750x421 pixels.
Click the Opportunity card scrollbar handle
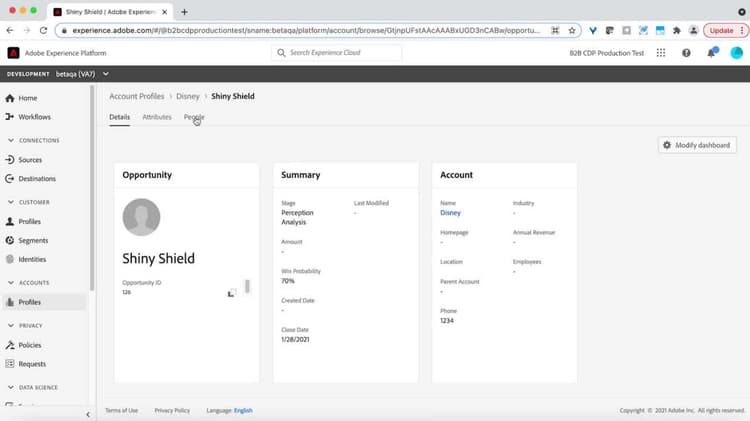click(x=247, y=286)
